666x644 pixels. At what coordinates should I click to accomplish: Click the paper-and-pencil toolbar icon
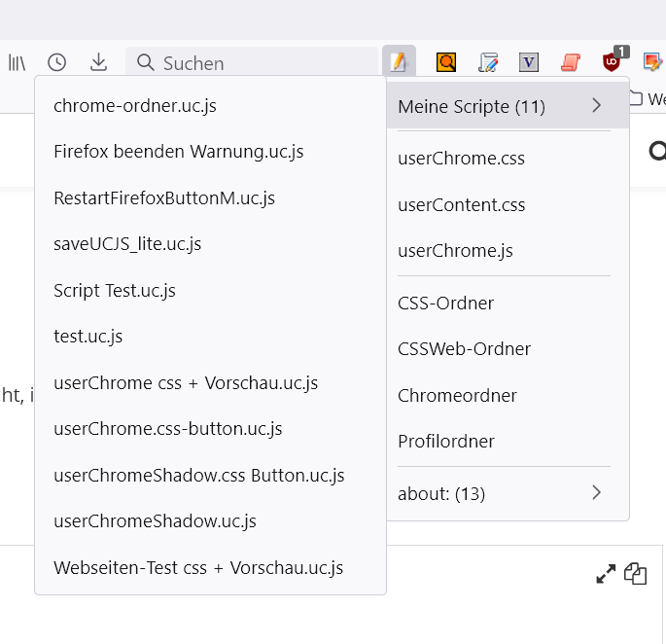488,63
